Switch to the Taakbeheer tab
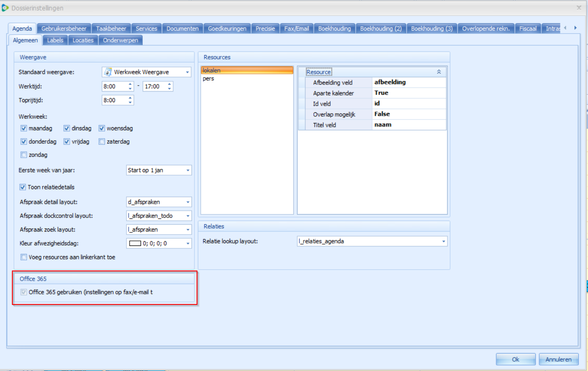Screen dimensions: 588x371 (111, 28)
